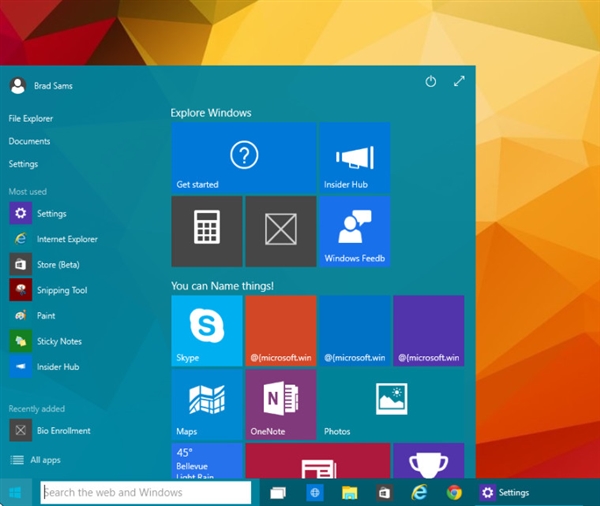Open the Skype tile
This screenshot has height=506, width=600.
click(x=207, y=330)
